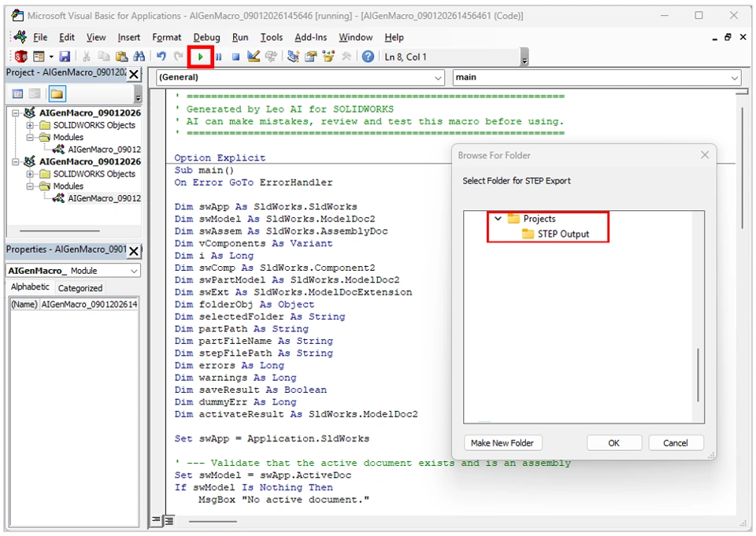This screenshot has width=756, height=536.
Task: Open the Debug menu
Action: pos(206,37)
